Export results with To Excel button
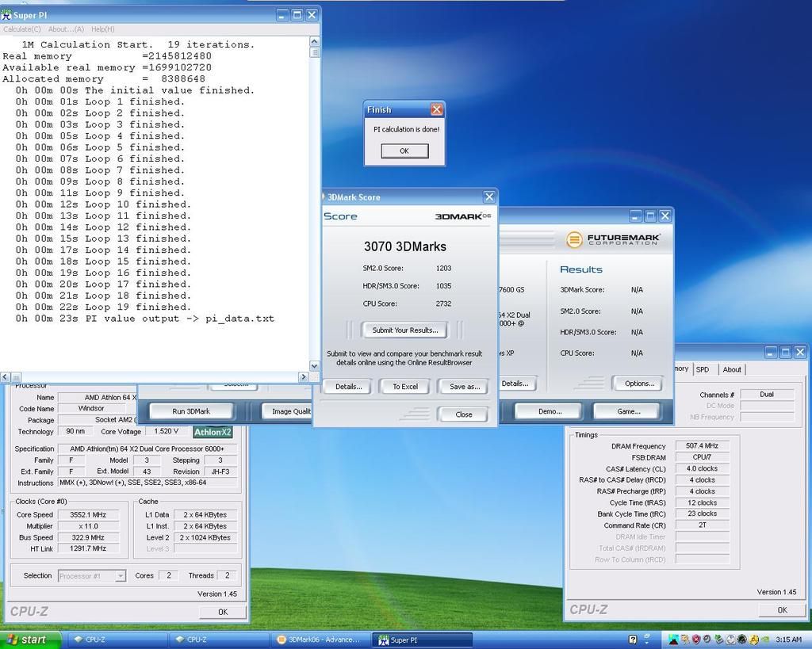This screenshot has height=649, width=812. pos(405,387)
